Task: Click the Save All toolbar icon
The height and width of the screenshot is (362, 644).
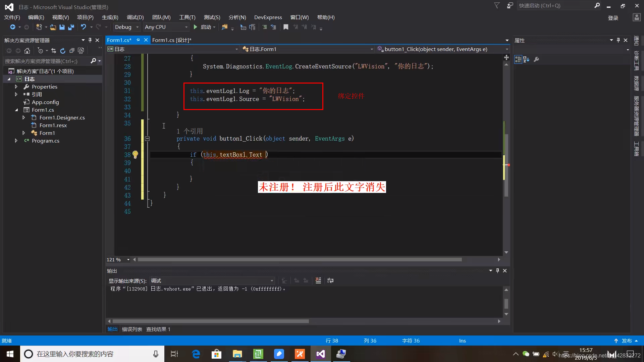Action: [x=71, y=27]
